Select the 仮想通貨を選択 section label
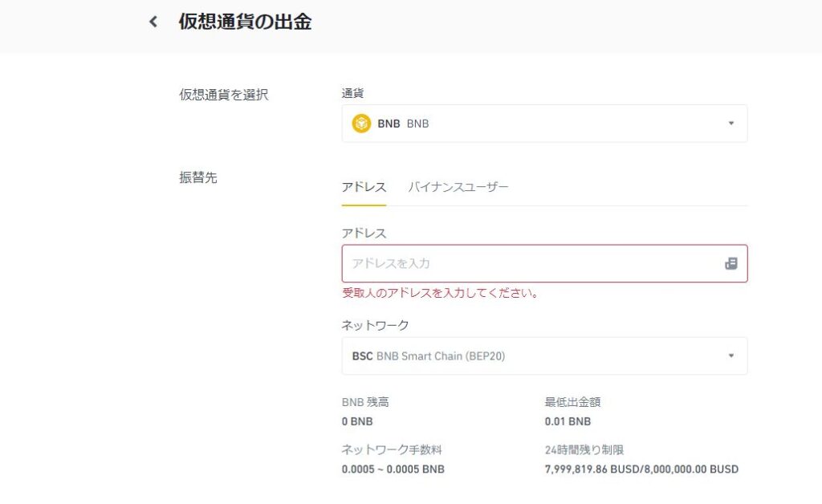This screenshot has width=822, height=504. (224, 95)
